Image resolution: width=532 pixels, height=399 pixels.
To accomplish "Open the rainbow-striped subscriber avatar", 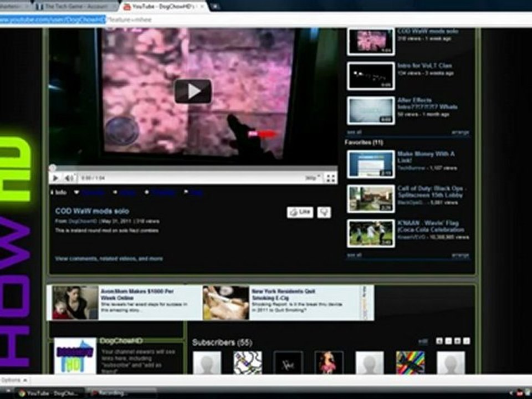I will click(410, 362).
